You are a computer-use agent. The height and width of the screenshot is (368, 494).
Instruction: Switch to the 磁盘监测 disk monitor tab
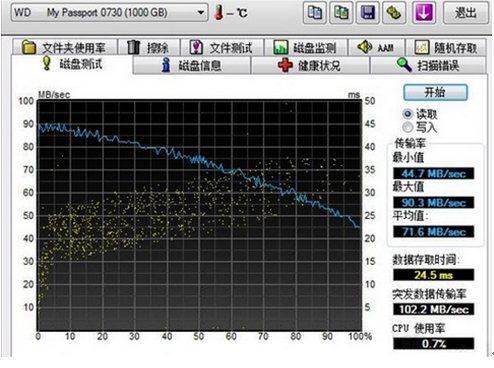[306, 47]
